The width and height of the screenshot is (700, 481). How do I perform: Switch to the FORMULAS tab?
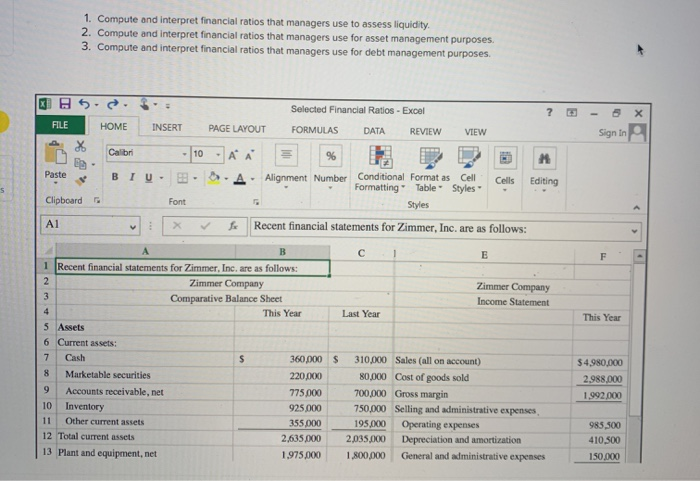click(x=315, y=130)
